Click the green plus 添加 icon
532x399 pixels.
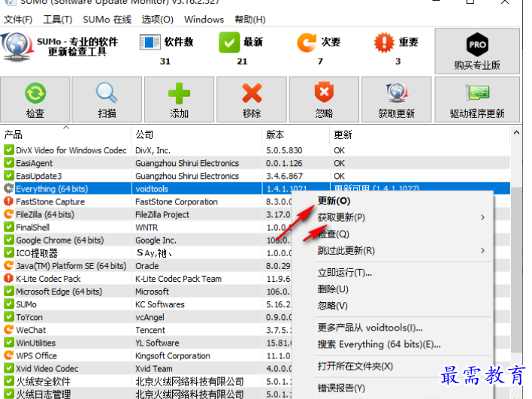point(179,93)
